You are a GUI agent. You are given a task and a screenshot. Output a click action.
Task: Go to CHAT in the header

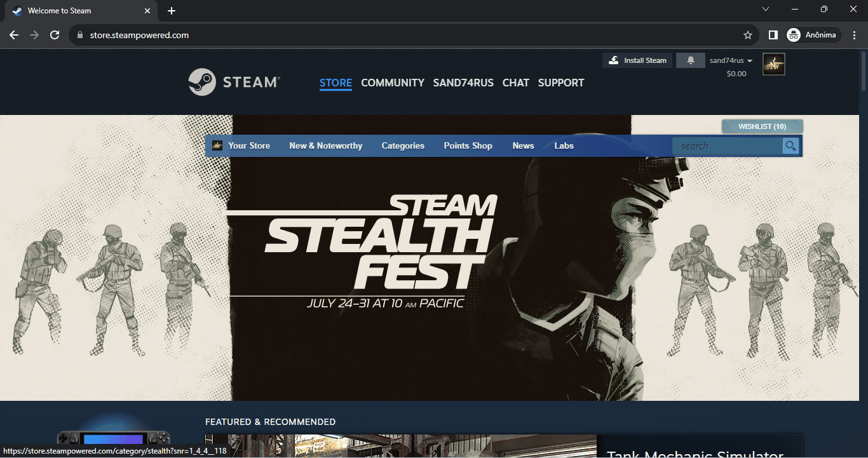pos(516,83)
